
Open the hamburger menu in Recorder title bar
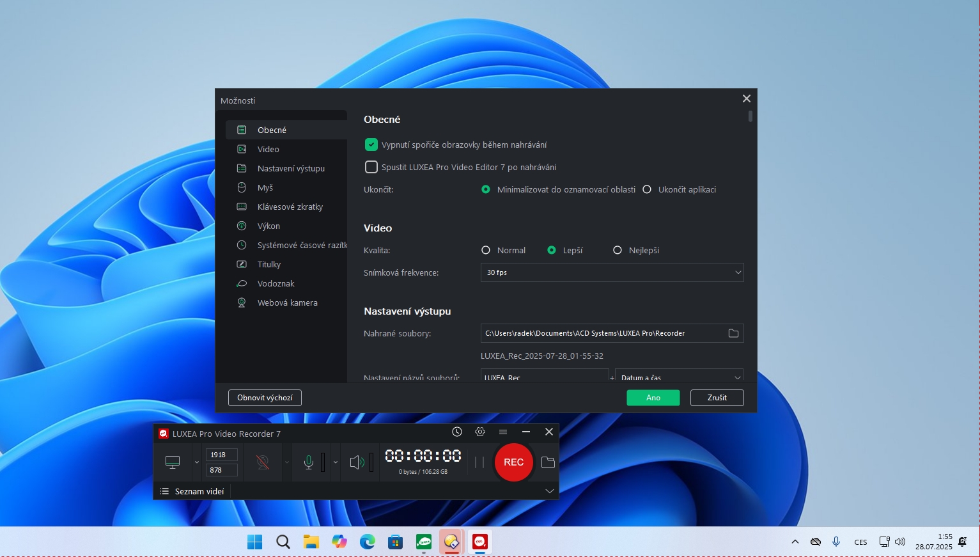503,432
